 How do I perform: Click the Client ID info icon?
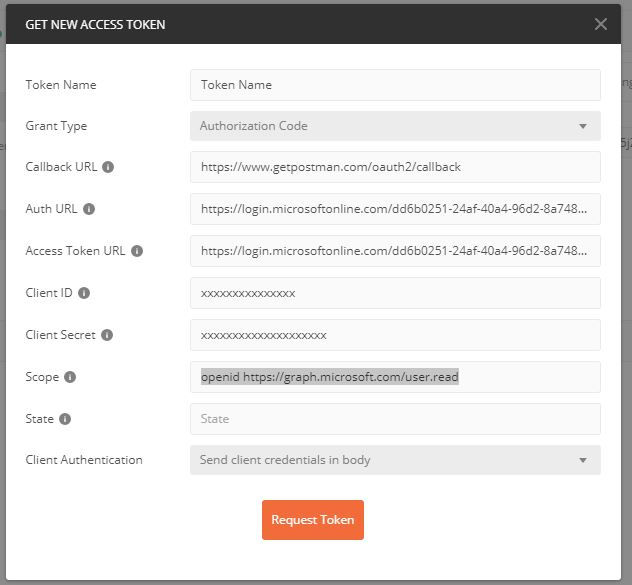[x=84, y=293]
